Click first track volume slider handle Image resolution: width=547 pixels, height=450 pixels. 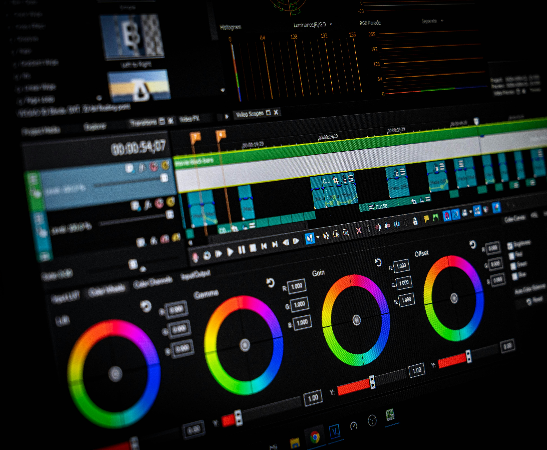click(x=164, y=178)
